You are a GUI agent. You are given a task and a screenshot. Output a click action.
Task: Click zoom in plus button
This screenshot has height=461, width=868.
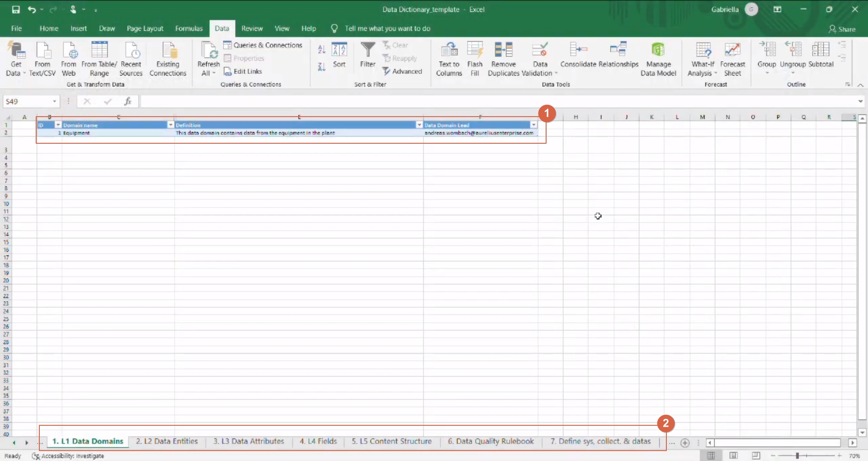[x=839, y=456]
